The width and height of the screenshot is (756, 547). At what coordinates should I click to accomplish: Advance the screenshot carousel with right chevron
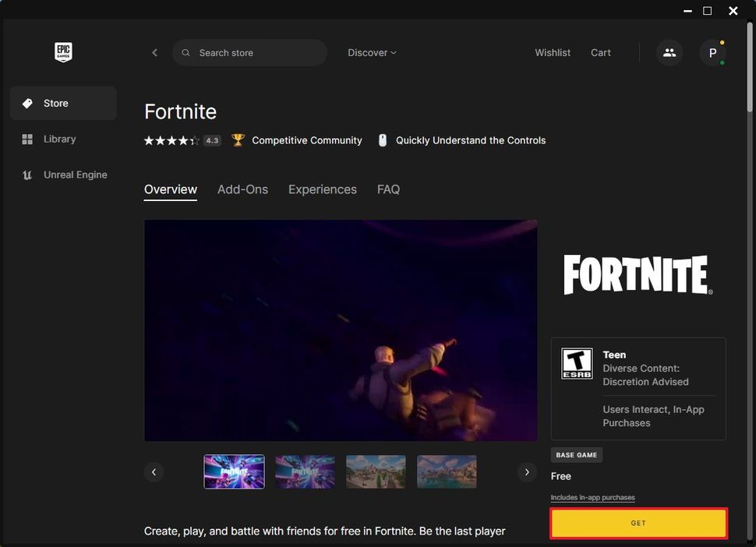pyautogui.click(x=527, y=471)
